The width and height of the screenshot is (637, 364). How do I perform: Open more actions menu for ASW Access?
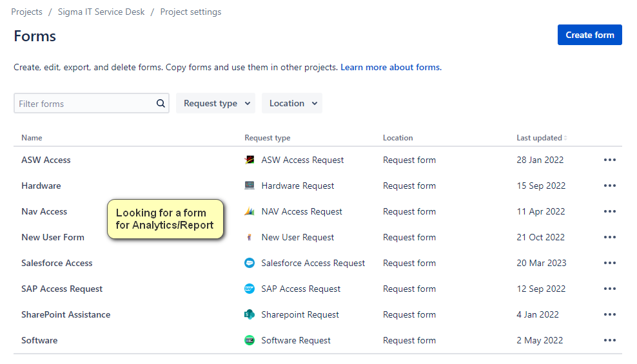609,160
